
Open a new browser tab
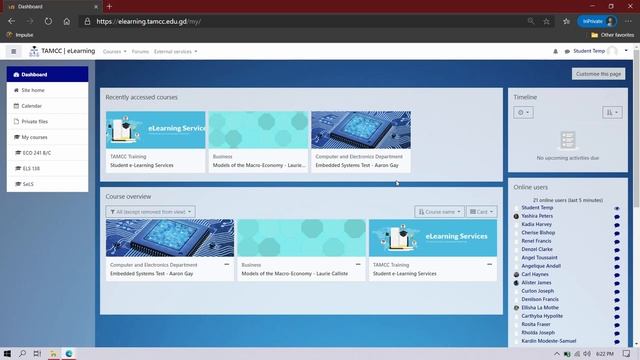coord(109,7)
